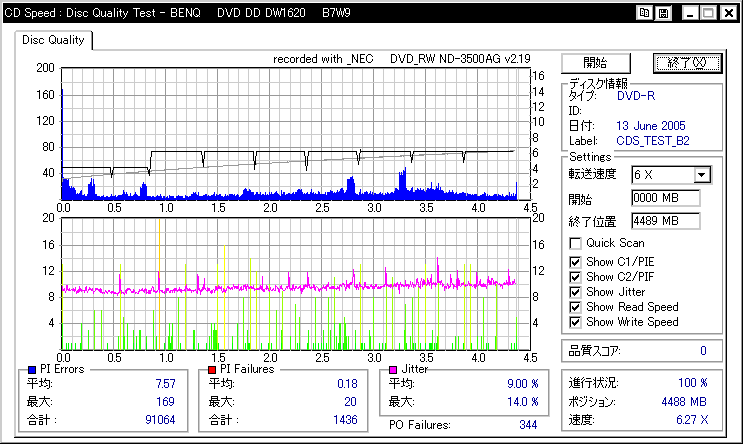The image size is (743, 444).
Task: Click the 4489 MB end position field
Action: tap(666, 221)
